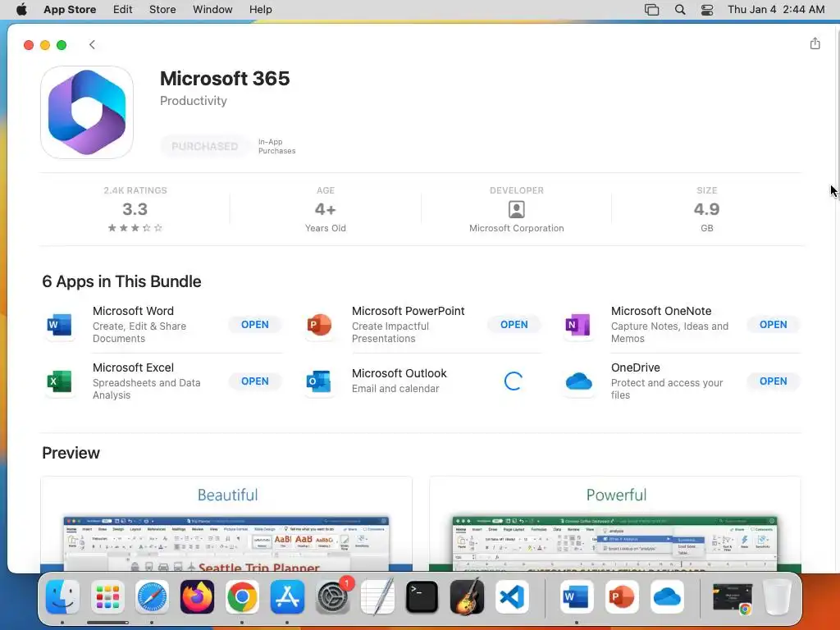
Task: Open the share icon at top right
Action: [815, 43]
